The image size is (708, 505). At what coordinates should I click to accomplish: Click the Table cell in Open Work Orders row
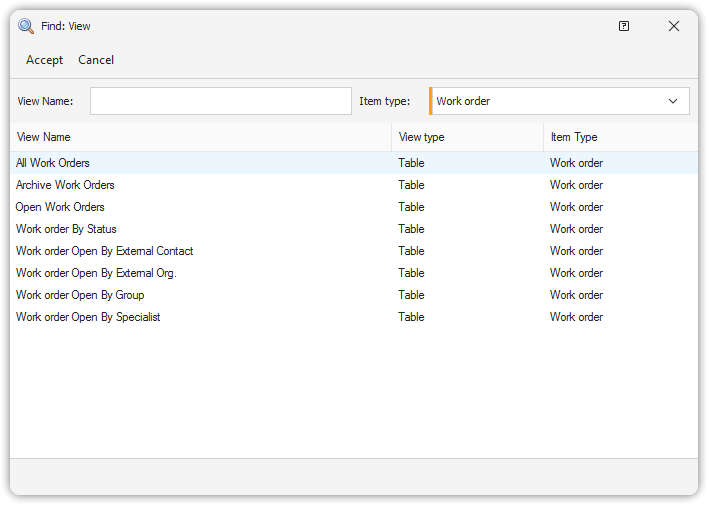[x=411, y=207]
